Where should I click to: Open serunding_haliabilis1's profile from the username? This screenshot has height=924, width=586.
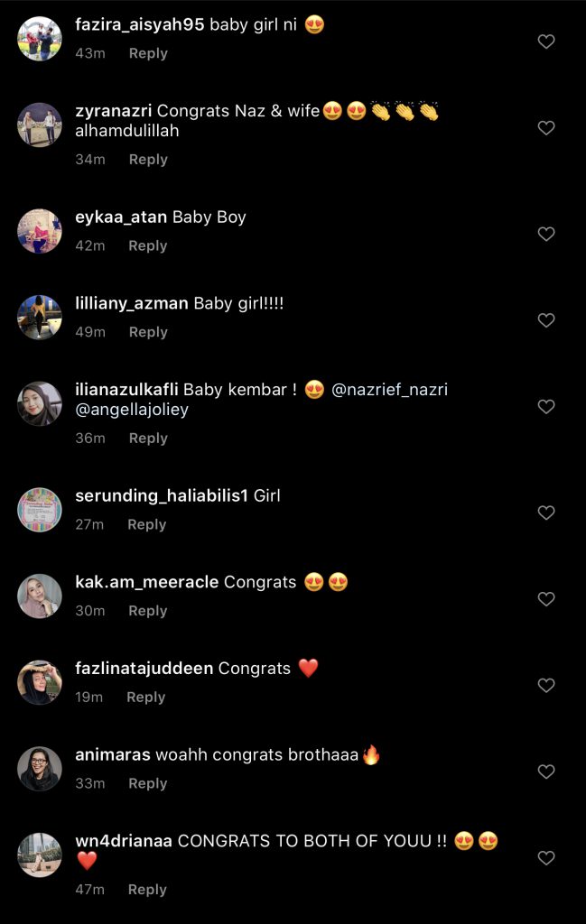[162, 495]
